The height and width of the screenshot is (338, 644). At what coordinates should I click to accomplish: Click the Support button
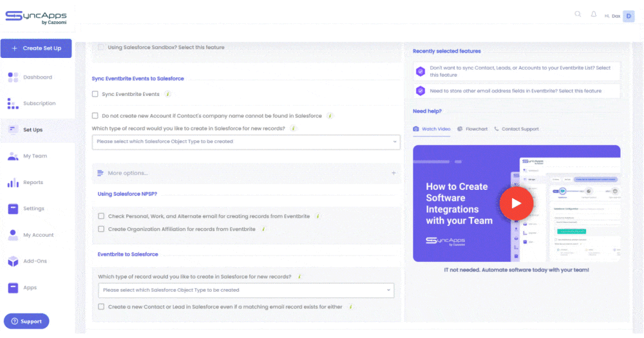coord(26,321)
